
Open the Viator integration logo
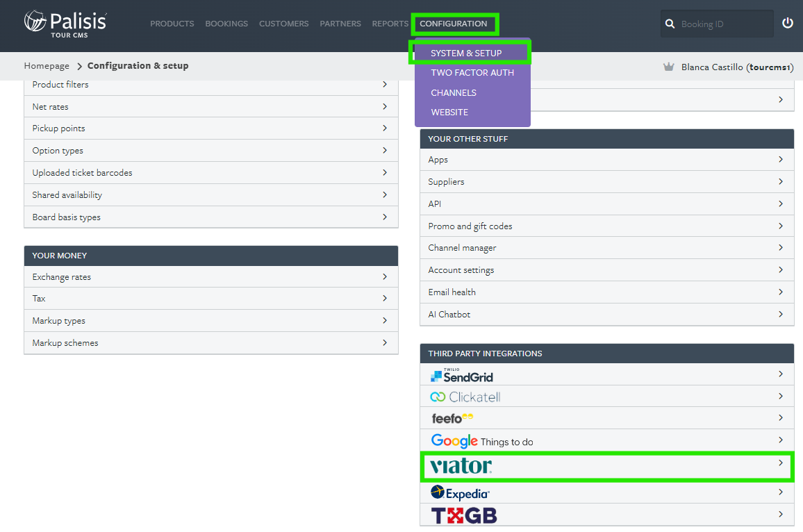point(461,465)
